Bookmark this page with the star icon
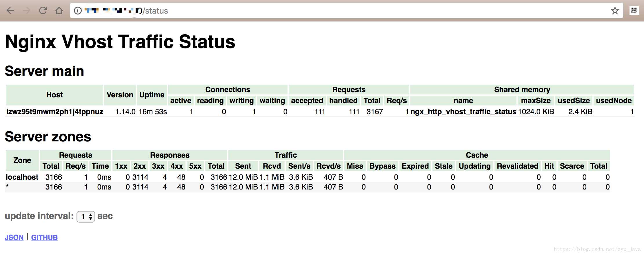The height and width of the screenshot is (255, 644). [615, 11]
